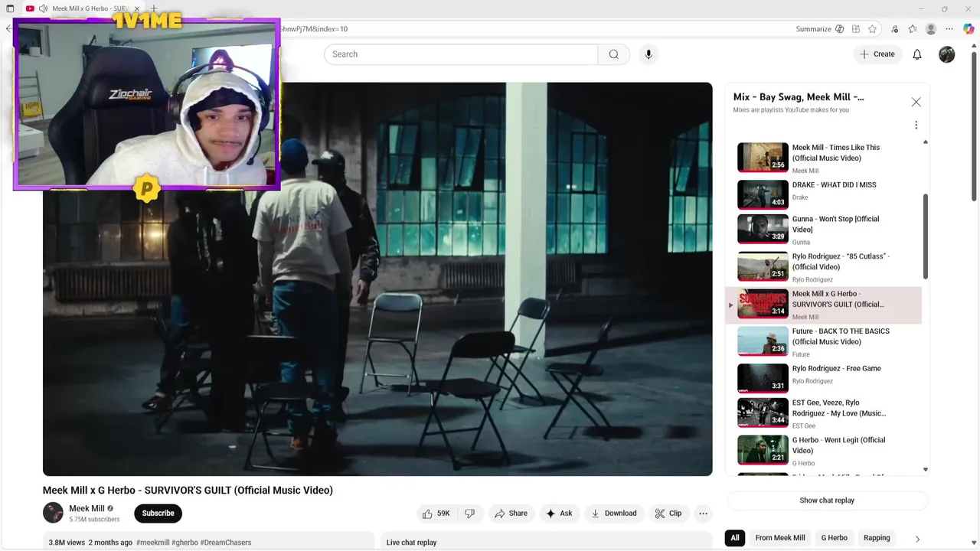Download the video
Image resolution: width=980 pixels, height=551 pixels.
coord(614,514)
